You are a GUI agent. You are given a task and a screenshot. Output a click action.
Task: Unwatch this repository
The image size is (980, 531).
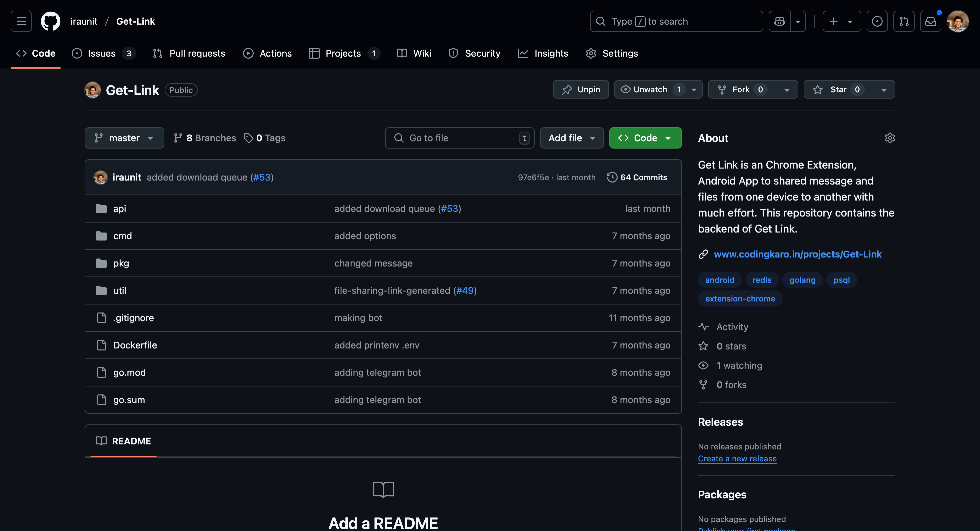pyautogui.click(x=651, y=89)
